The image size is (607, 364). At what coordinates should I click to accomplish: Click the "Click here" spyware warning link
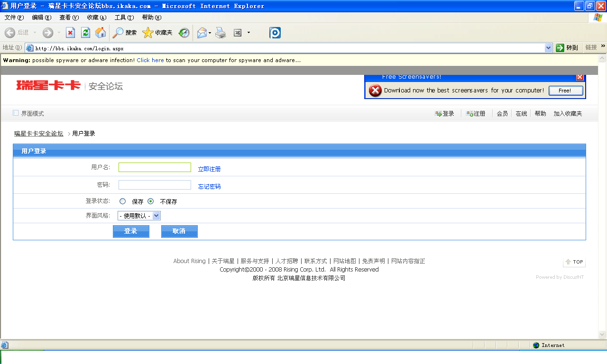150,60
